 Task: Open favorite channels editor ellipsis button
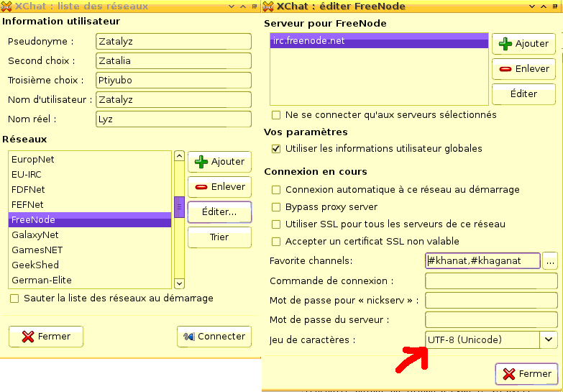tap(550, 260)
